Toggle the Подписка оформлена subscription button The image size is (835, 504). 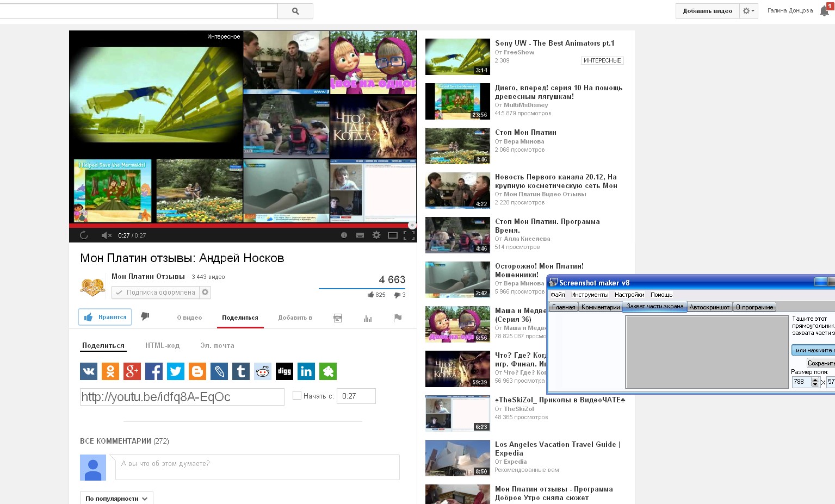click(156, 293)
